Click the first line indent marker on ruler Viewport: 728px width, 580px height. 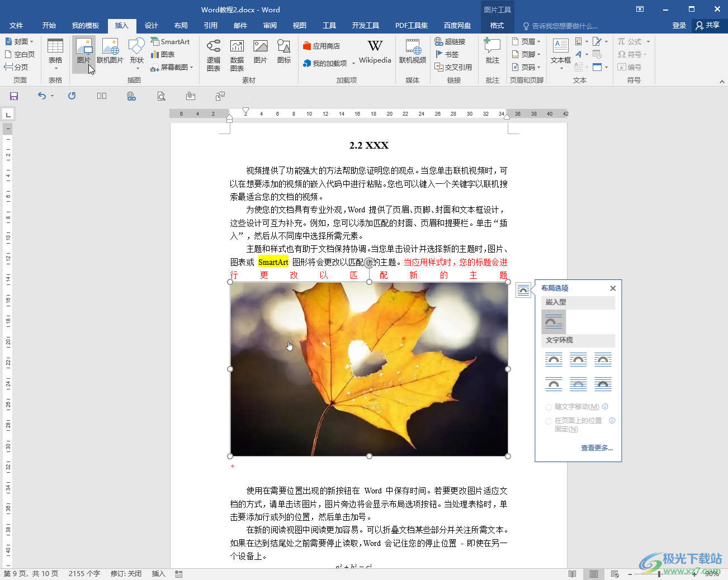245,111
